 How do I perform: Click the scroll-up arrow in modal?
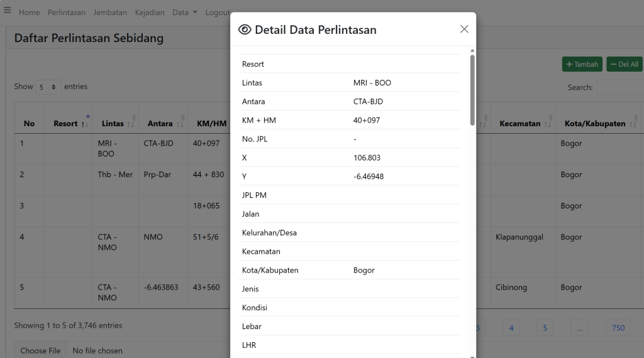(x=472, y=50)
